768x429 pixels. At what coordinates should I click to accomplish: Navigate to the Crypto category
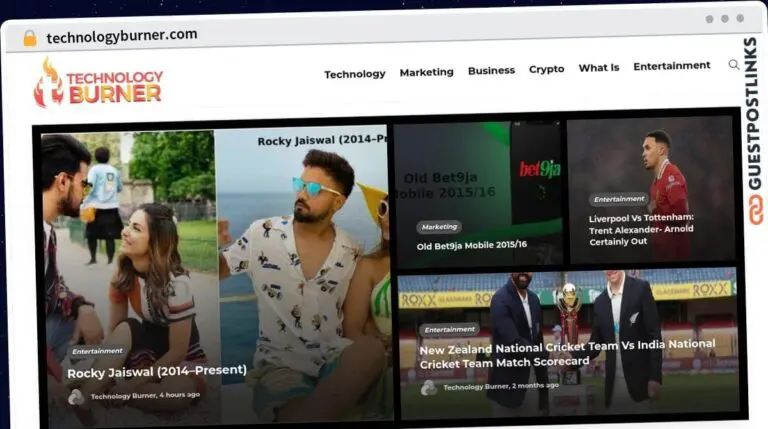coord(546,69)
